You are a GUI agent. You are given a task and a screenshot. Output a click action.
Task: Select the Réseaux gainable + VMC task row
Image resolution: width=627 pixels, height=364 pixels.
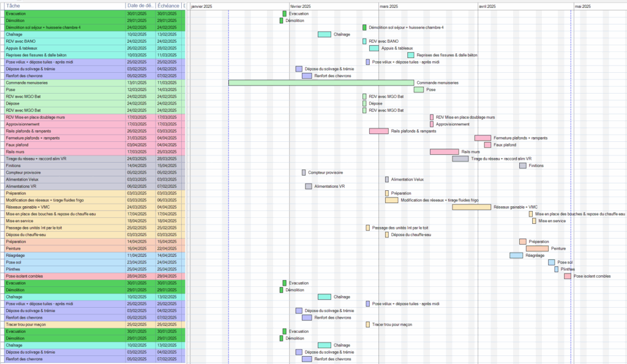(x=95, y=207)
